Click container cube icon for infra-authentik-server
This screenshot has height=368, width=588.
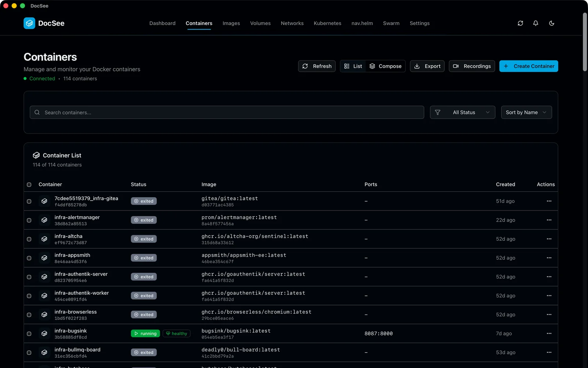44,277
